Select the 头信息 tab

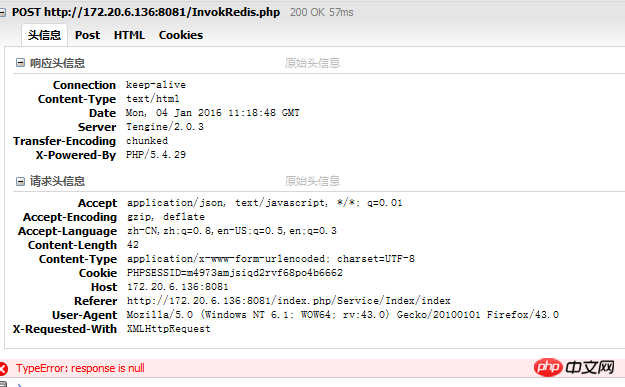coord(44,35)
